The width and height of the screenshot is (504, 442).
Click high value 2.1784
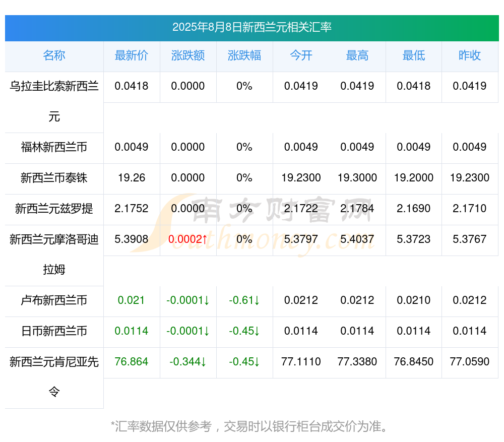[x=357, y=208]
